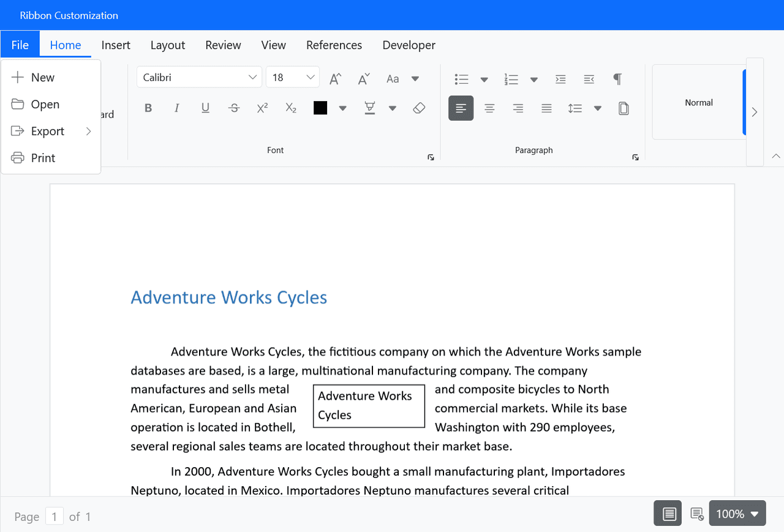Click the paragraph borders page icon
The height and width of the screenshot is (532, 784).
[x=624, y=108]
